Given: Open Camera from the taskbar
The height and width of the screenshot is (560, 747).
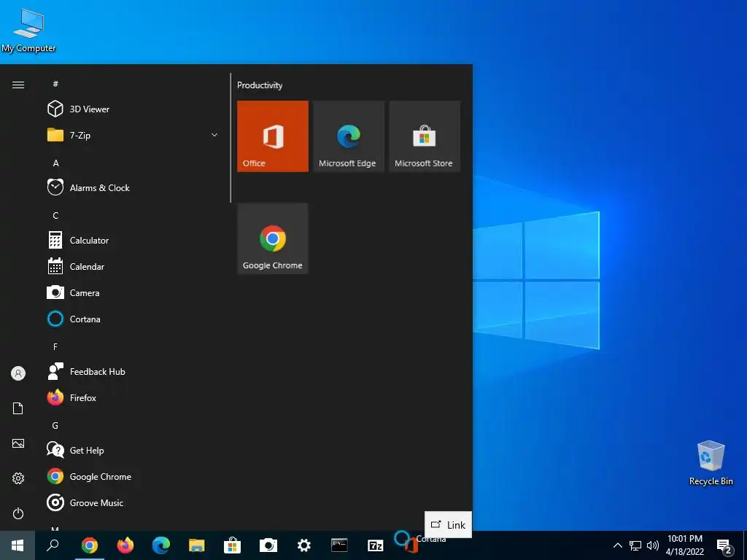Looking at the screenshot, I should [x=268, y=545].
